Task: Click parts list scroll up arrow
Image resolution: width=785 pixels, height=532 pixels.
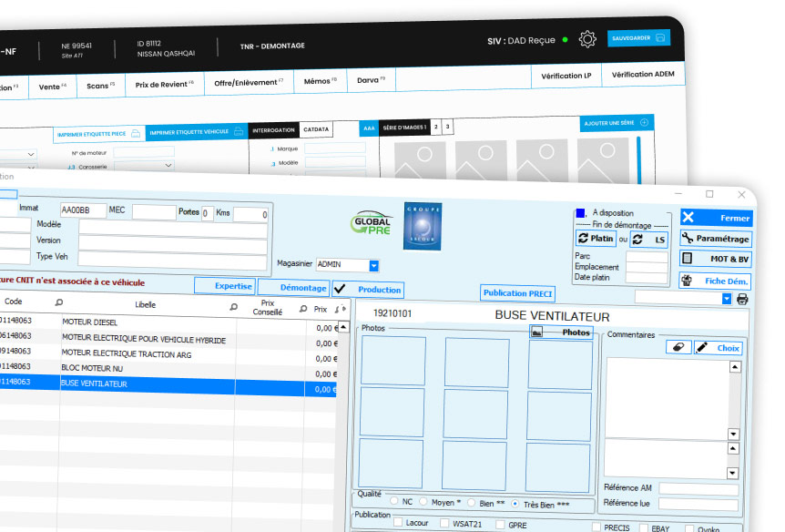Action: click(343, 327)
